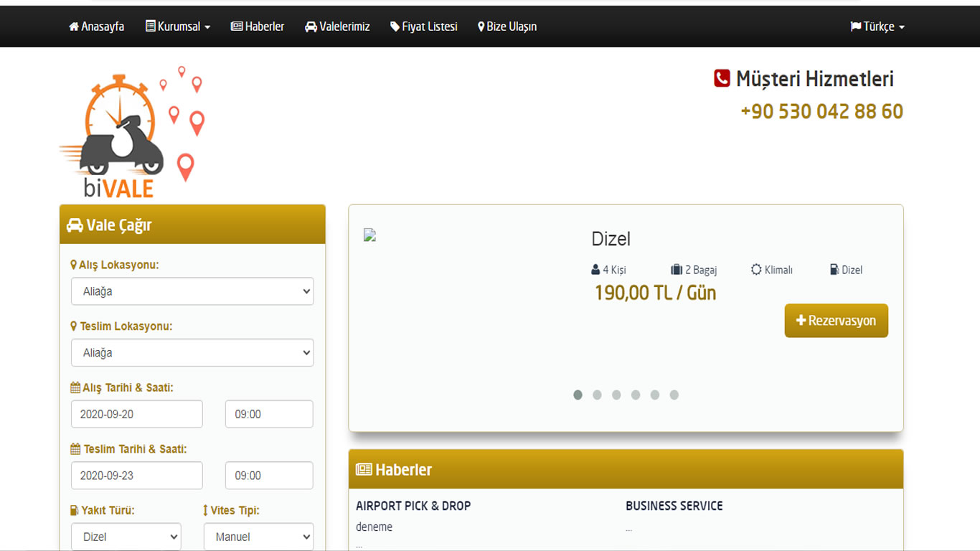Go to Fiyat Listesi page
Screen dimensions: 980x551
[424, 27]
